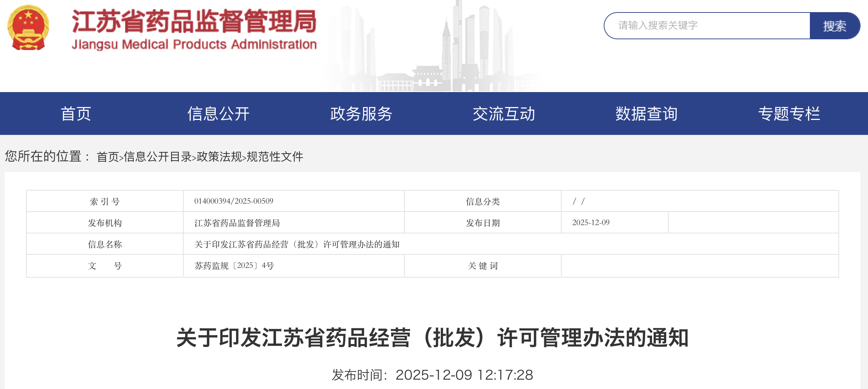Click the 发布时间 timestamp line
This screenshot has height=389, width=868.
click(x=432, y=375)
